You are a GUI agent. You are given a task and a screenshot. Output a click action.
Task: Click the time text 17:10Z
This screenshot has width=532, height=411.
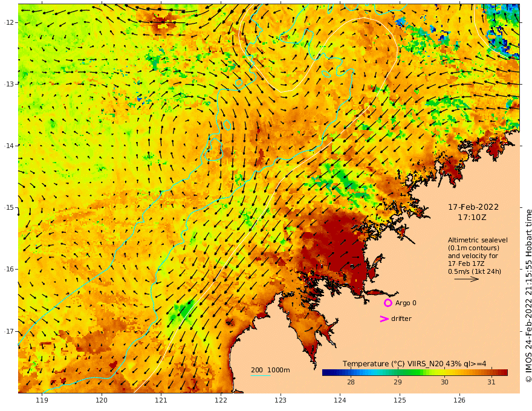[x=472, y=218]
